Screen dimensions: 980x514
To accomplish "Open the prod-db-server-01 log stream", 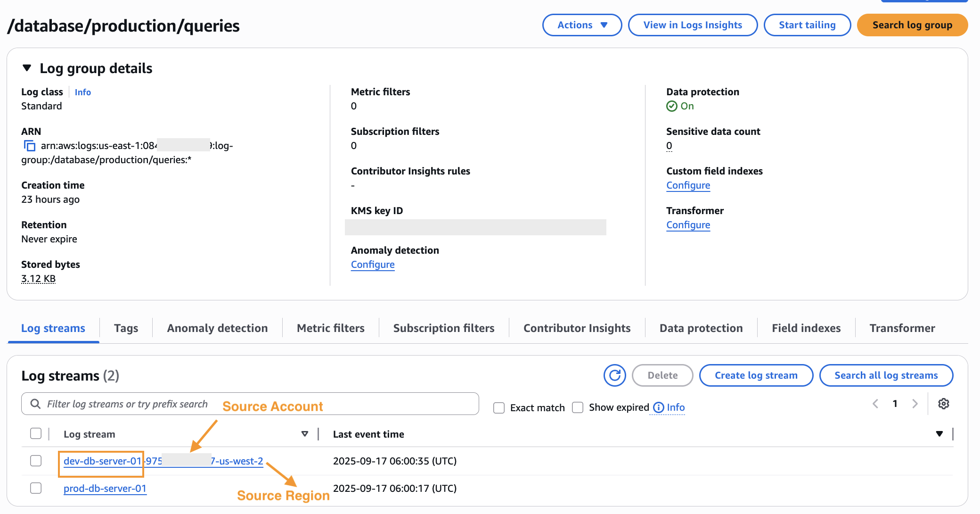I will click(x=105, y=488).
